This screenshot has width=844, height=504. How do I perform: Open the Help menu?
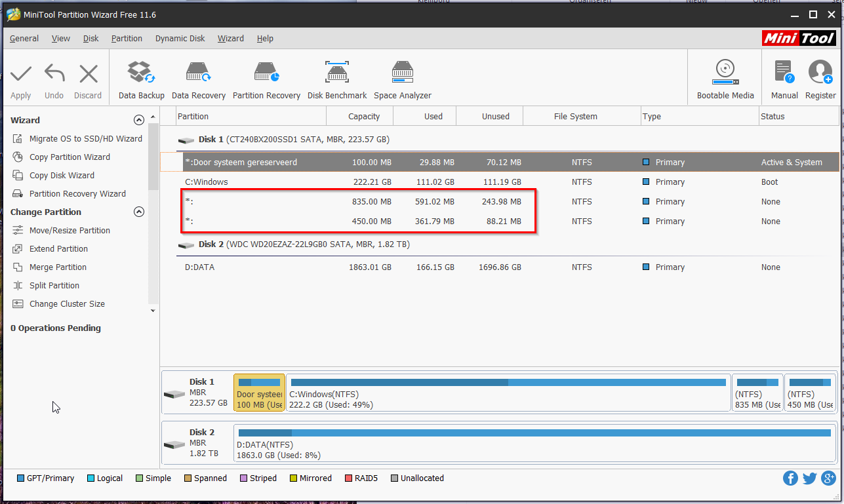coord(265,39)
